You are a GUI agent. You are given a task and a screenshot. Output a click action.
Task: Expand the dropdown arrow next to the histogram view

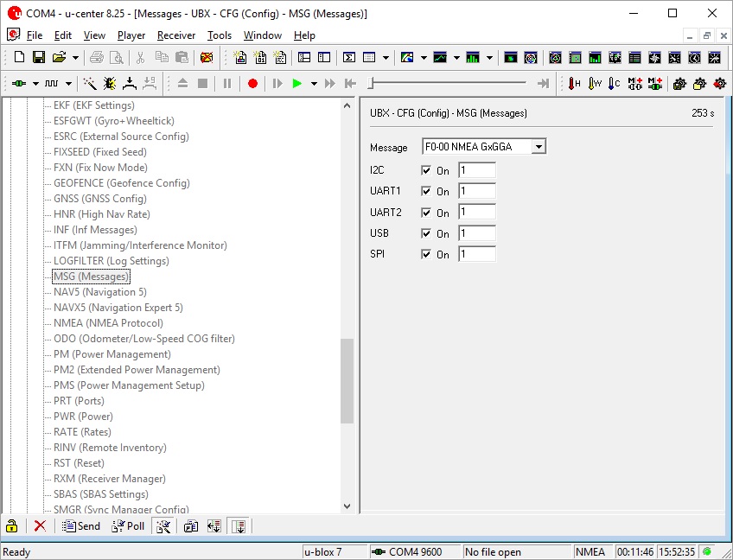pos(489,58)
